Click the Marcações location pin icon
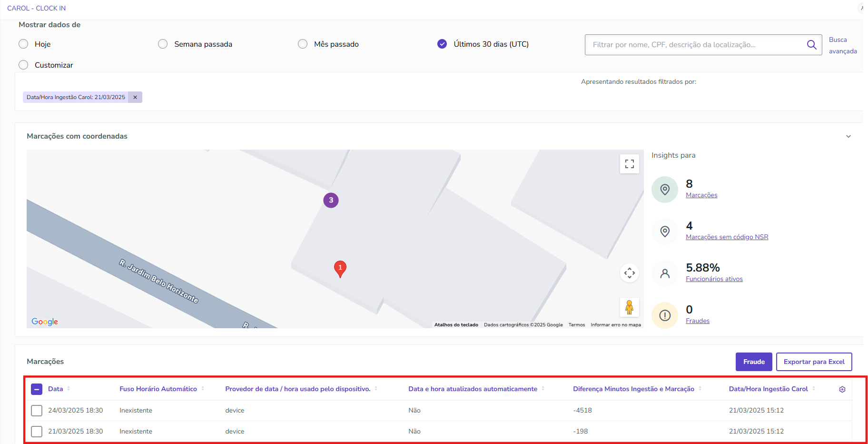This screenshot has width=868, height=444. click(x=664, y=189)
